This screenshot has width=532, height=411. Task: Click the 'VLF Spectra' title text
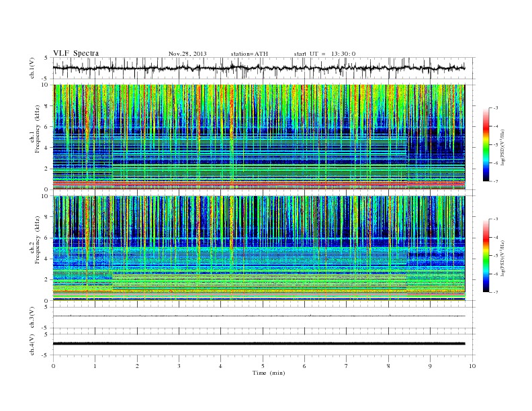[x=76, y=53]
